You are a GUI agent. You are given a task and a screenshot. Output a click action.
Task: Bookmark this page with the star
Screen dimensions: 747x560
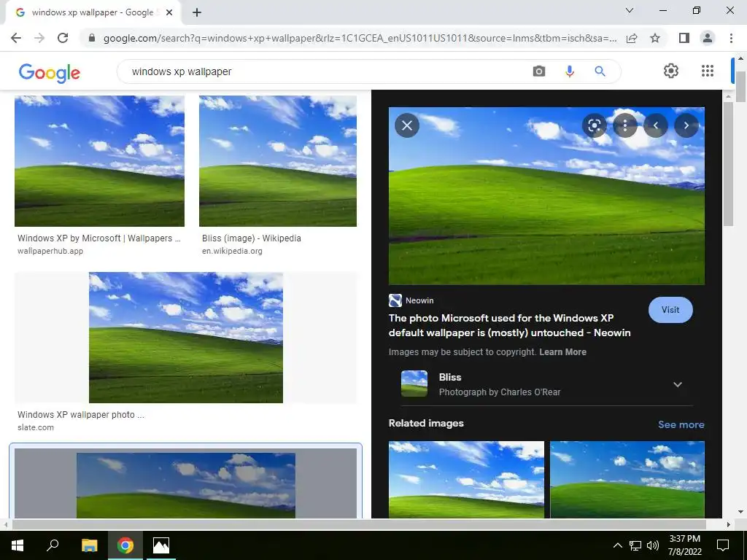655,38
